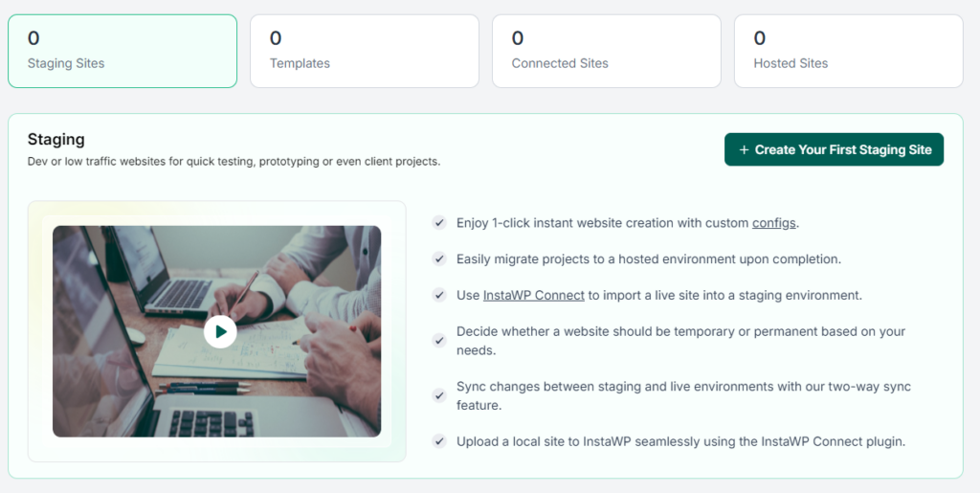Click the Dev or low traffic description text
The height and width of the screenshot is (493, 980).
pyautogui.click(x=234, y=161)
